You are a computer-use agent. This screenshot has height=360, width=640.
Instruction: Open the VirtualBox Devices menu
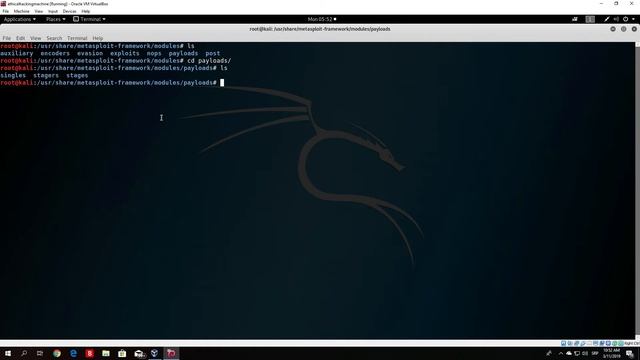[70, 11]
